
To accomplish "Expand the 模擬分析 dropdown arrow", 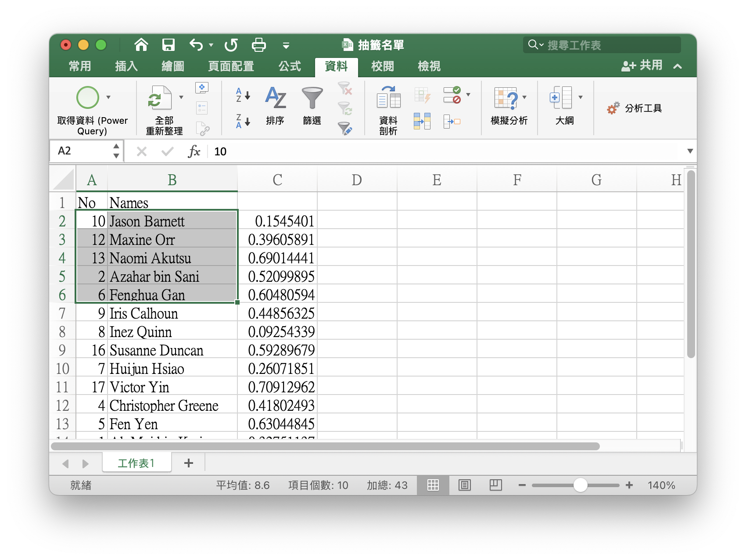I will click(x=524, y=97).
